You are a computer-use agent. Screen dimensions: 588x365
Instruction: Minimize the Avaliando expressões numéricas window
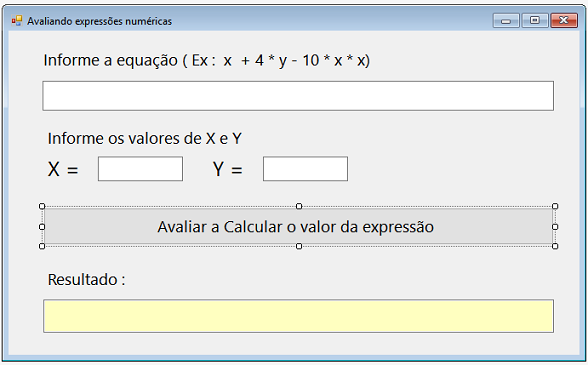coord(506,21)
